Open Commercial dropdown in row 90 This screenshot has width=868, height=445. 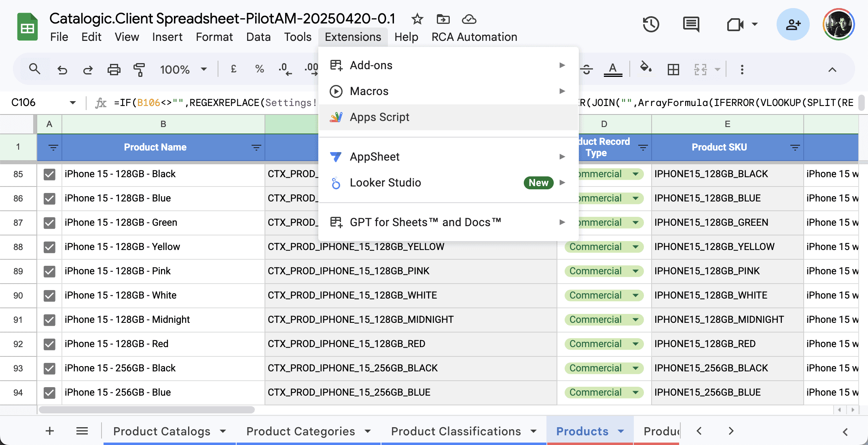[635, 296]
